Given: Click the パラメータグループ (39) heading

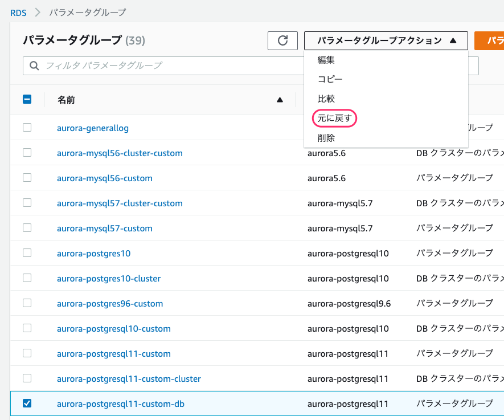Looking at the screenshot, I should (x=84, y=40).
